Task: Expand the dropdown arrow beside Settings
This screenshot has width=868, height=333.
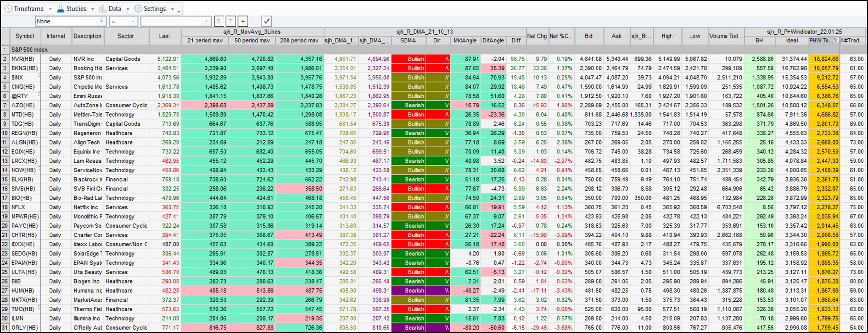Action: click(x=172, y=9)
